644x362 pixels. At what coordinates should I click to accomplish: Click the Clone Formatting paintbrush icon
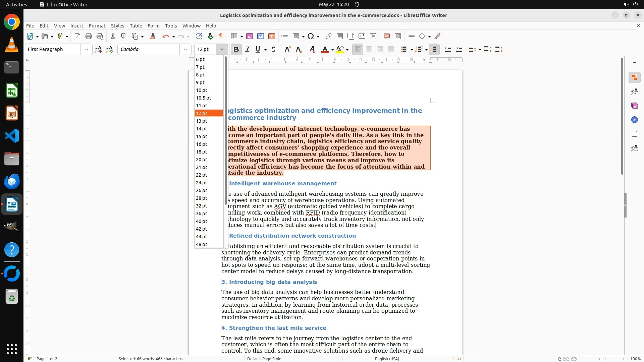click(x=153, y=36)
